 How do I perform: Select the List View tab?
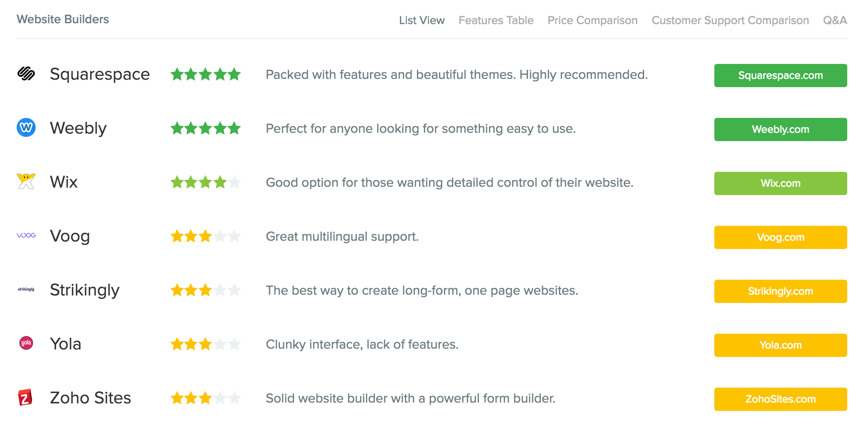[422, 20]
